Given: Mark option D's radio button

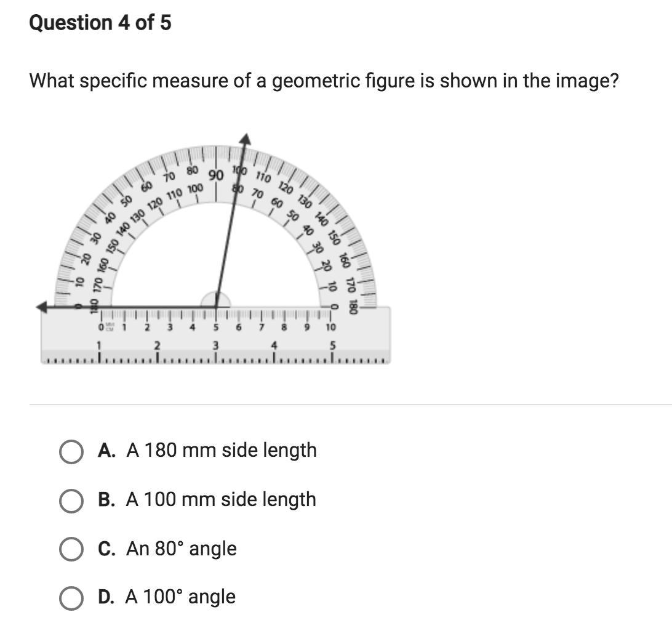Looking at the screenshot, I should click(71, 598).
